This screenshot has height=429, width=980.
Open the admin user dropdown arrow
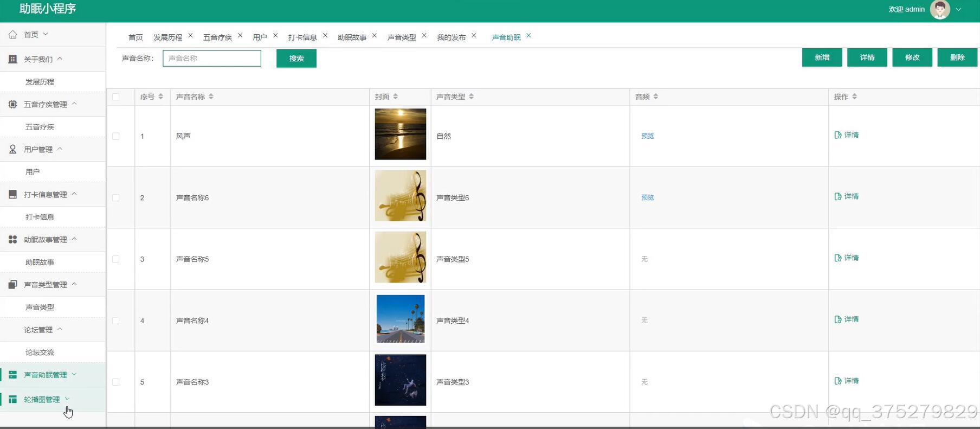958,9
